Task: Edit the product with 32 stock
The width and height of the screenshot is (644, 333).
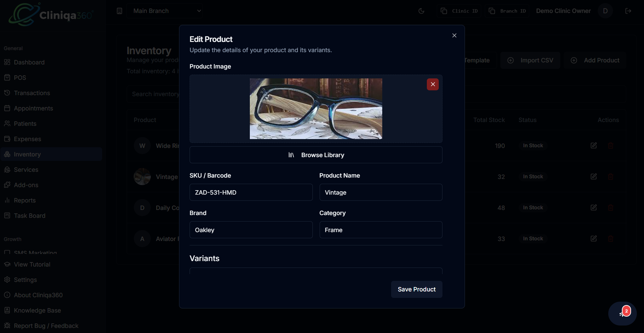Action: pos(594,177)
